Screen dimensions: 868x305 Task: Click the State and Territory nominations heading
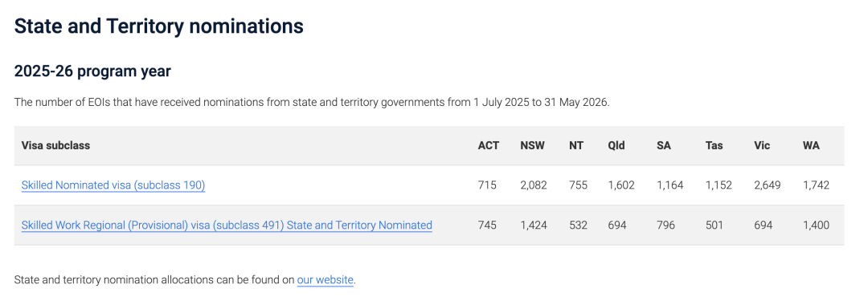pos(159,26)
